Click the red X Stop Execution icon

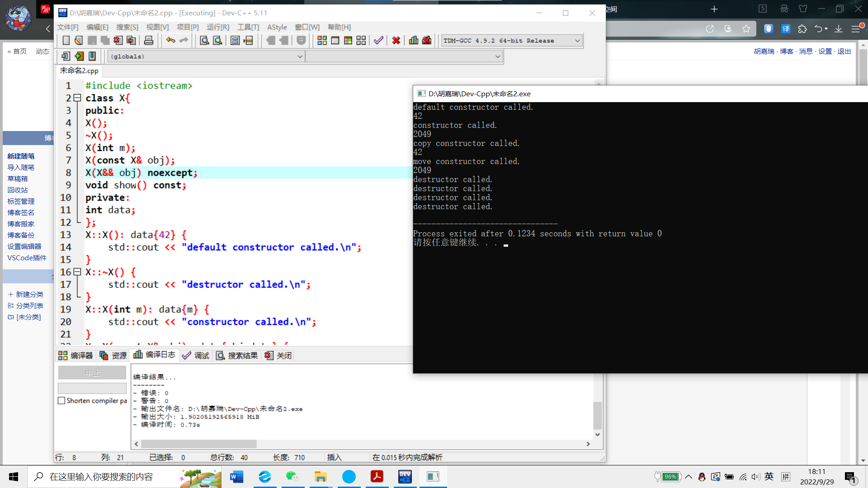click(396, 41)
